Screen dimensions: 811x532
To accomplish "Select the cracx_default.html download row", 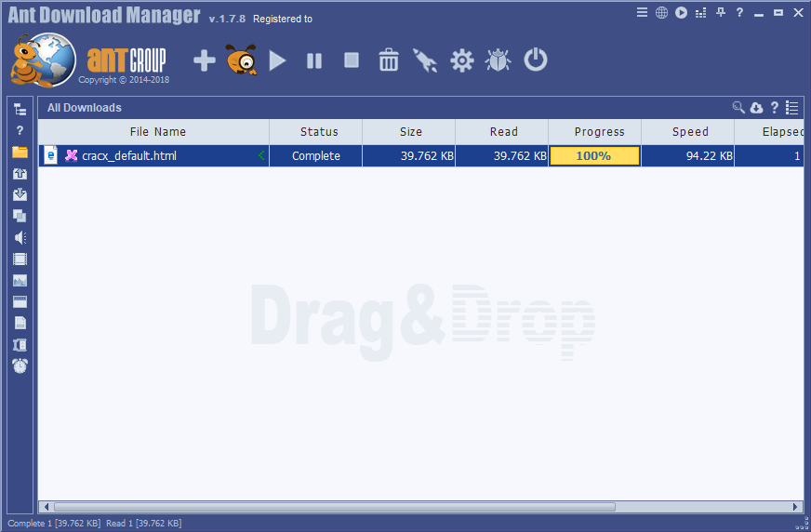I will tap(421, 155).
